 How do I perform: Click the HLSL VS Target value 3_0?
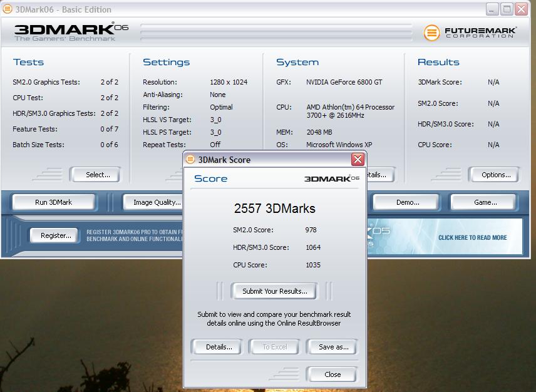[x=215, y=120]
